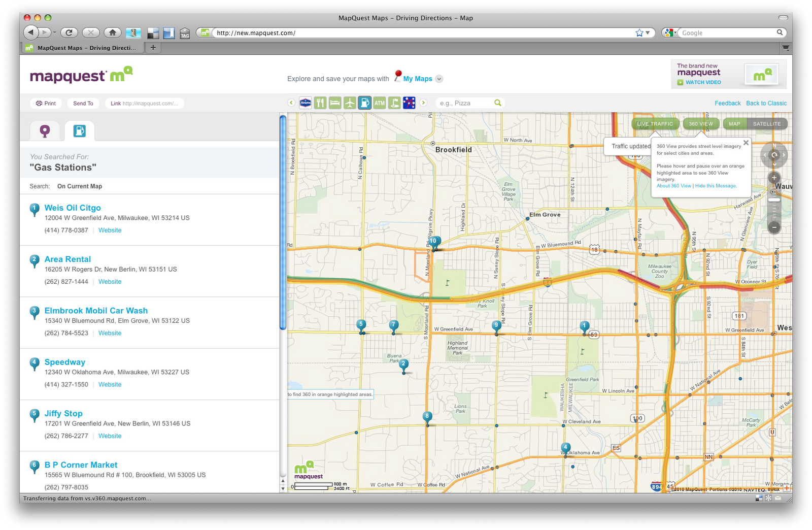Click map pin 4 on Oklahoma Ave
This screenshot has width=812, height=530.
pos(565,449)
